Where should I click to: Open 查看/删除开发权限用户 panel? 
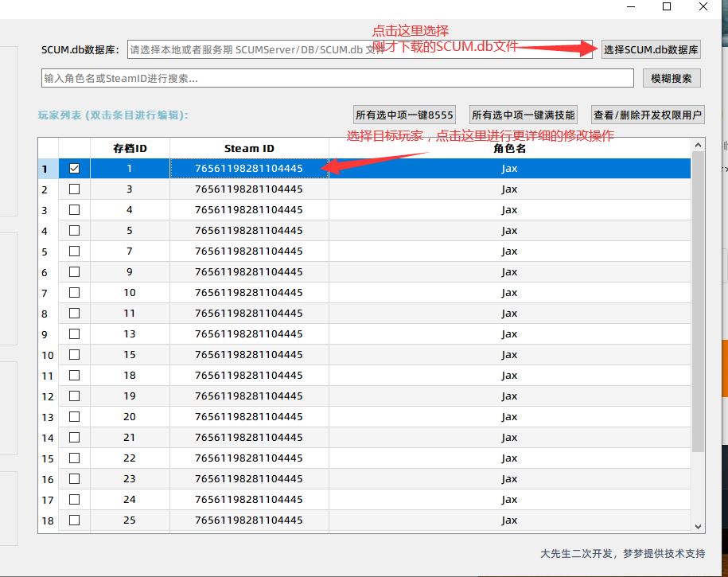(646, 114)
